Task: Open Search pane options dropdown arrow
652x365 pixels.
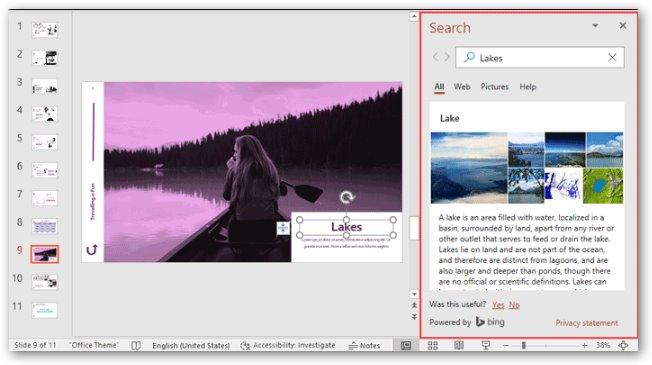Action: (595, 26)
